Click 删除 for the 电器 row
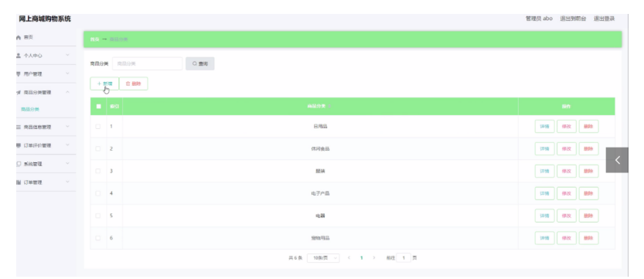 click(588, 216)
